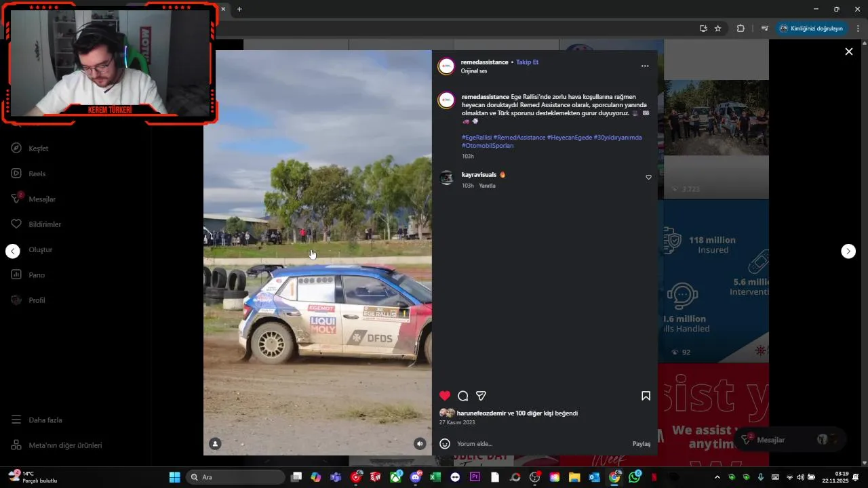
Task: Like the post with the heart icon
Action: [x=445, y=396]
